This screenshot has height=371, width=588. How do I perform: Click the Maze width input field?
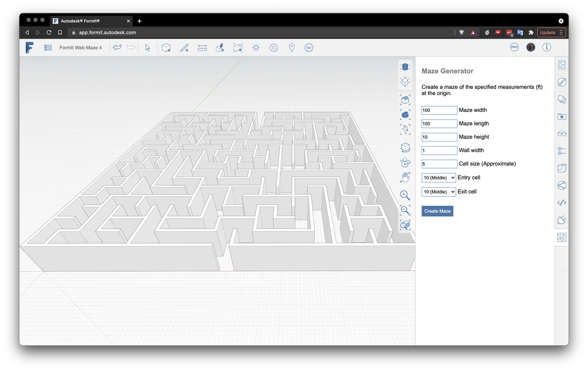coord(439,110)
